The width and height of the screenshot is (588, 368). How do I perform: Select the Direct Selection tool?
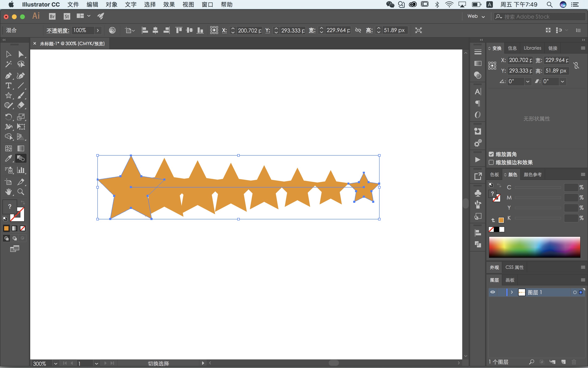tap(21, 54)
